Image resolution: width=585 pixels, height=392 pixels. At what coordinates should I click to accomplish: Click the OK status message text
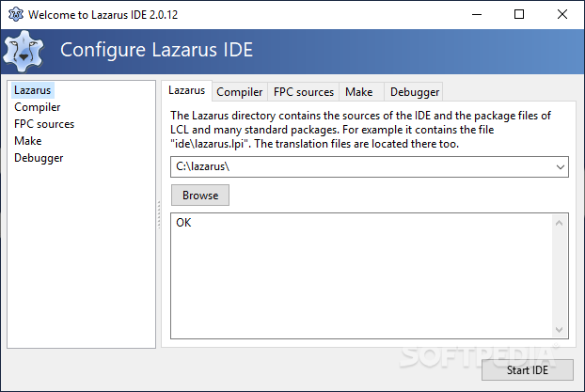pyautogui.click(x=183, y=223)
